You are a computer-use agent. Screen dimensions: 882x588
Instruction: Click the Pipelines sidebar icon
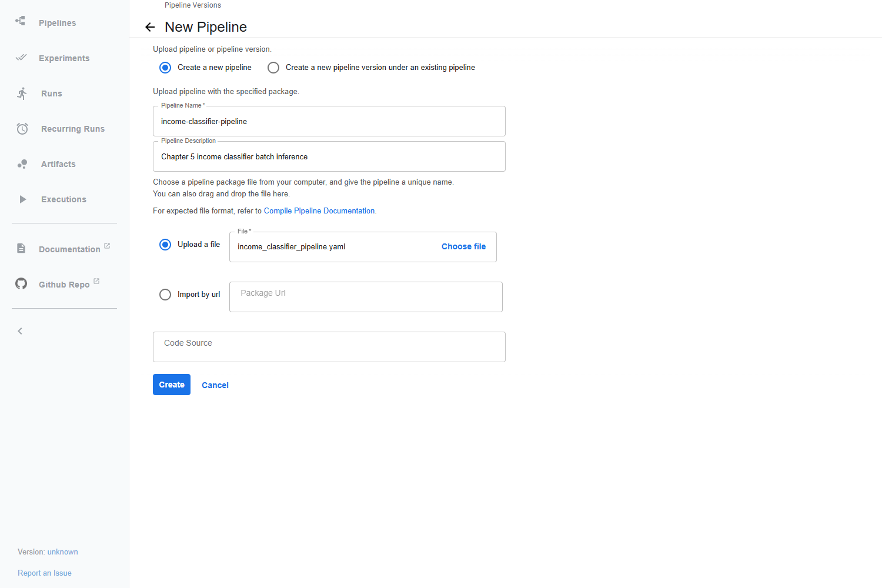pos(21,21)
